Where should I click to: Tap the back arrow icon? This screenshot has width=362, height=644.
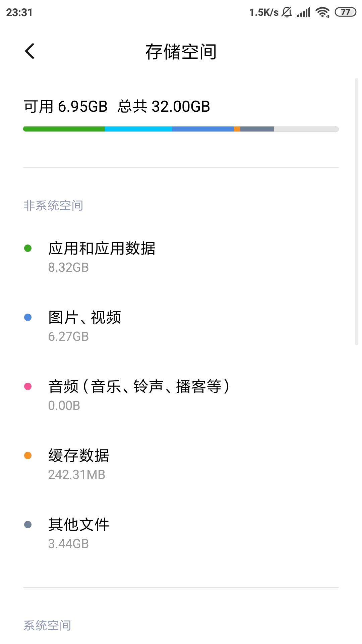(30, 51)
